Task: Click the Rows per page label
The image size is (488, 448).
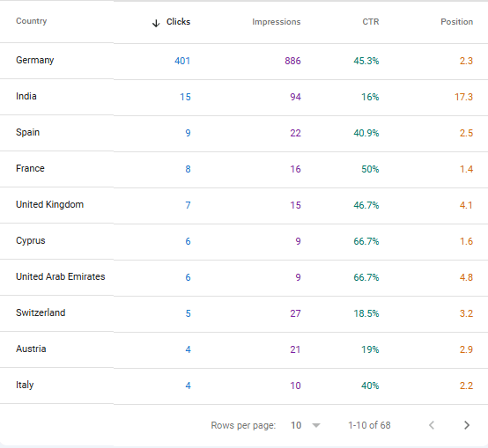Action: click(243, 425)
